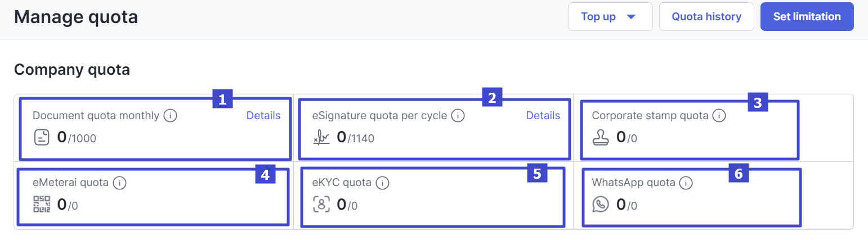Click the QR code icon under eMeterai quota
Image resolution: width=868 pixels, height=240 pixels.
point(42,204)
